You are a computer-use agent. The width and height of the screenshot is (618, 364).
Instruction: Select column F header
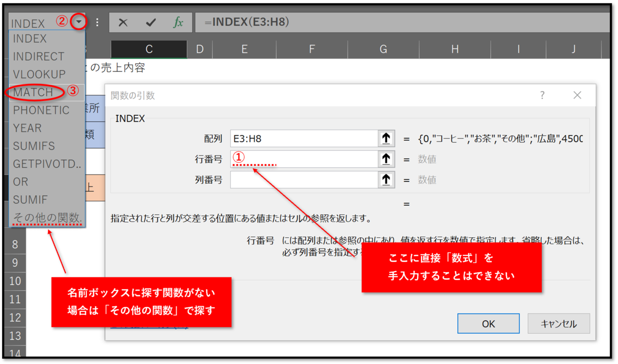pyautogui.click(x=312, y=49)
